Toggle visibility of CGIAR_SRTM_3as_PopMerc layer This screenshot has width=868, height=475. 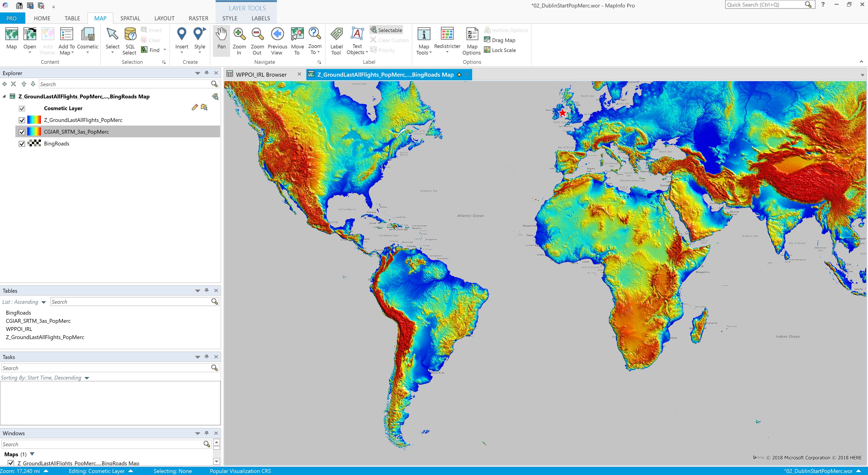(22, 132)
